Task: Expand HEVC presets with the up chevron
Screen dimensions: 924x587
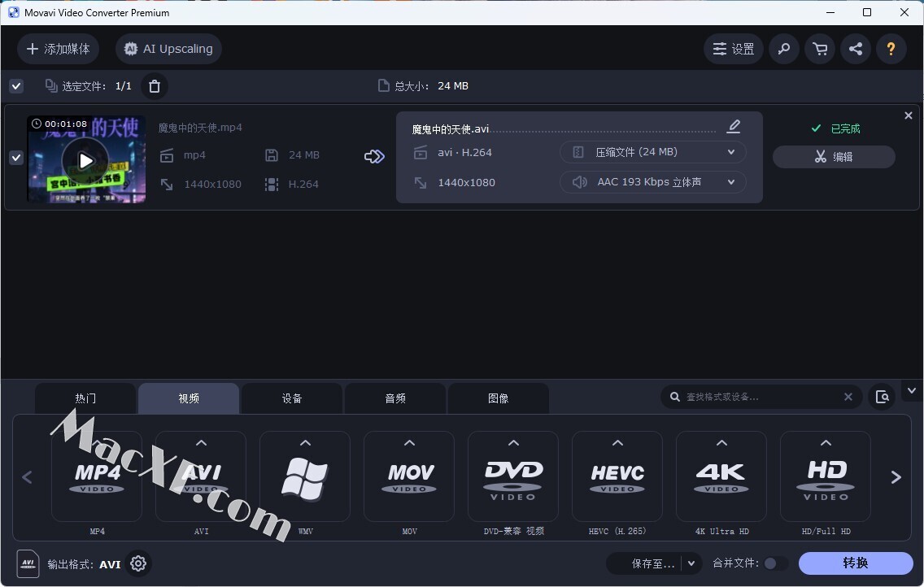Action: [x=617, y=443]
